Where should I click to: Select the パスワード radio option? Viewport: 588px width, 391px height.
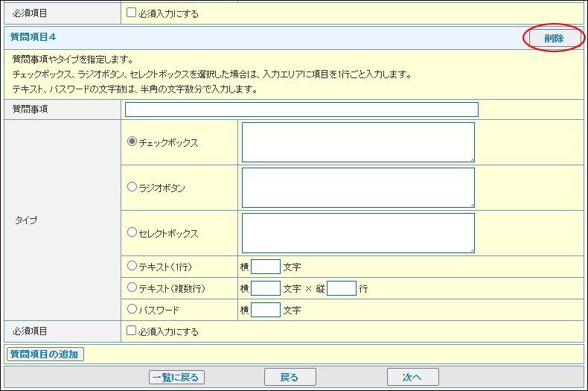coord(132,309)
